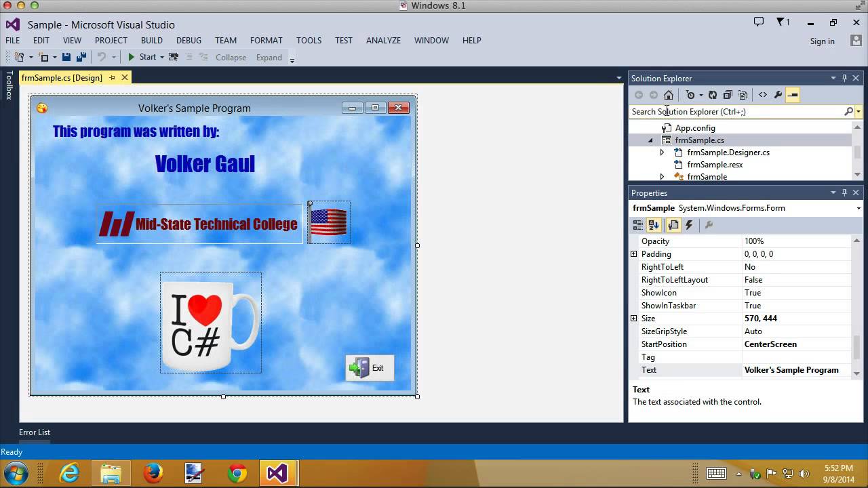The height and width of the screenshot is (488, 868).
Task: Toggle auto-hide pin on Solution Explorer
Action: click(x=845, y=78)
